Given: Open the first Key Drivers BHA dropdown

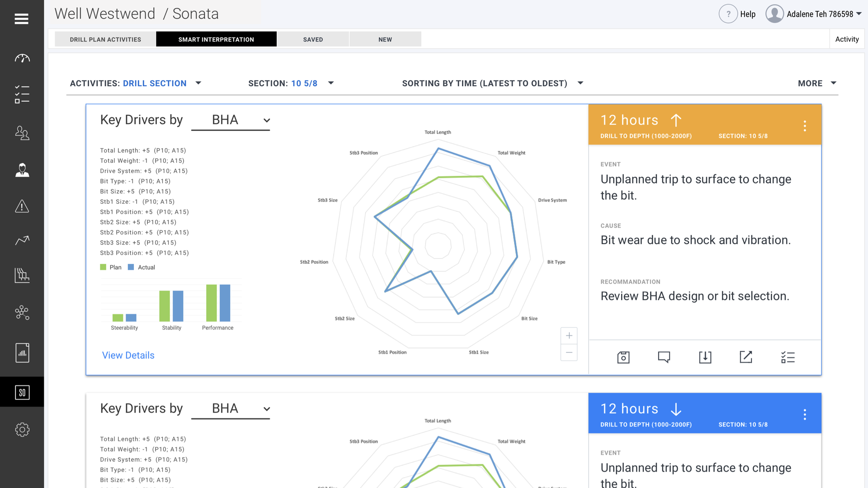Looking at the screenshot, I should 231,120.
